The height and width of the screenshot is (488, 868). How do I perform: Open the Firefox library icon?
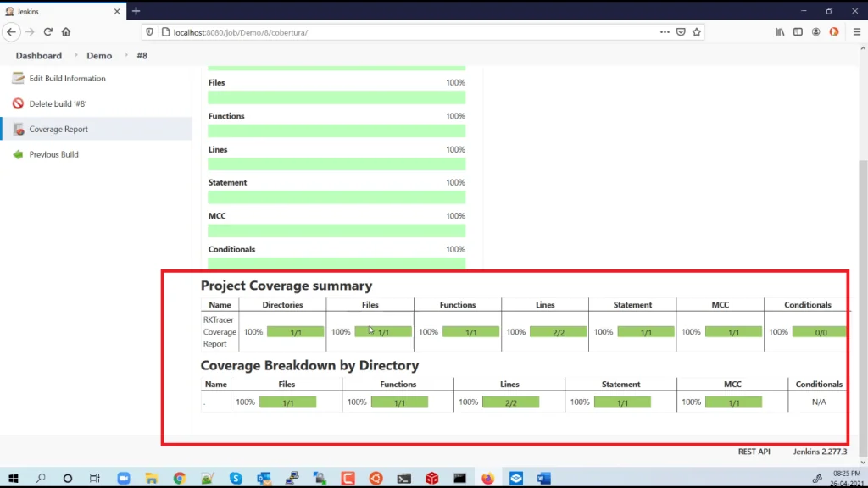tap(780, 32)
